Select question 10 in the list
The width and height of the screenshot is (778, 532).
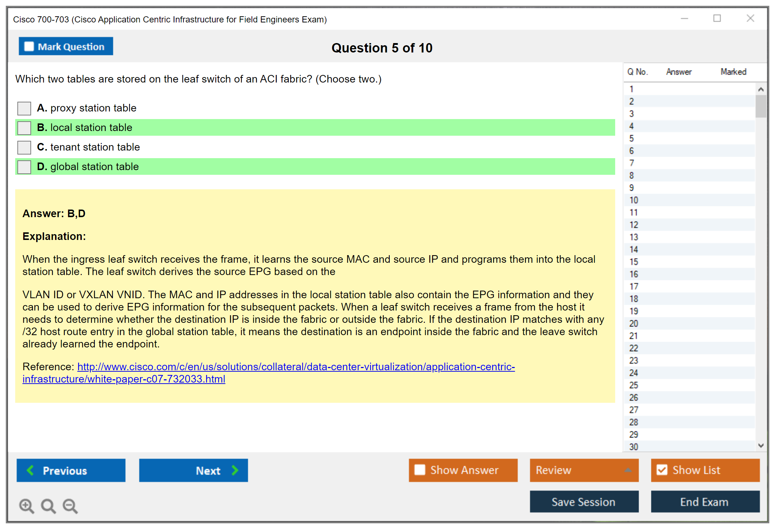click(634, 200)
